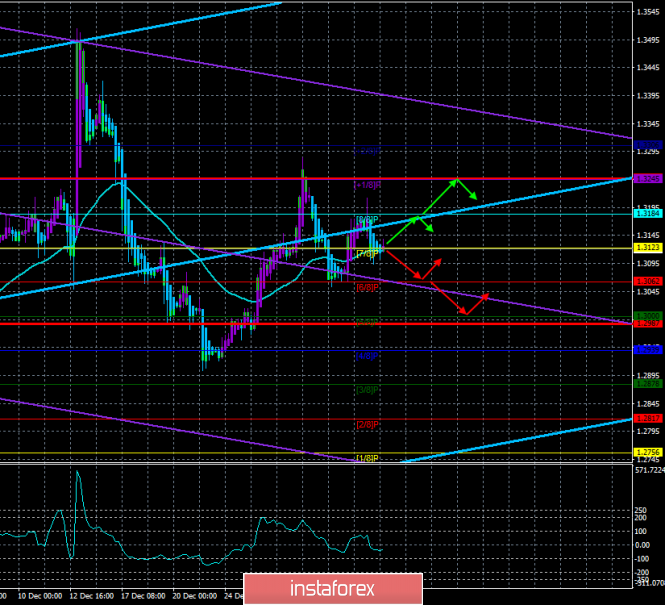Click the [2/8]P Murray level label
Viewport: 665px width, 605px height.
coord(367,424)
